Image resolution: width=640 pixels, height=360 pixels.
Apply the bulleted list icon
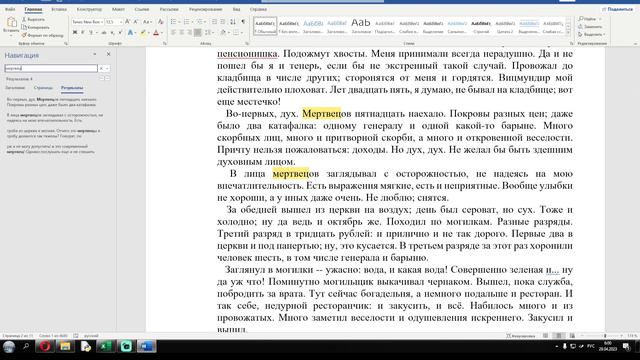click(x=173, y=22)
